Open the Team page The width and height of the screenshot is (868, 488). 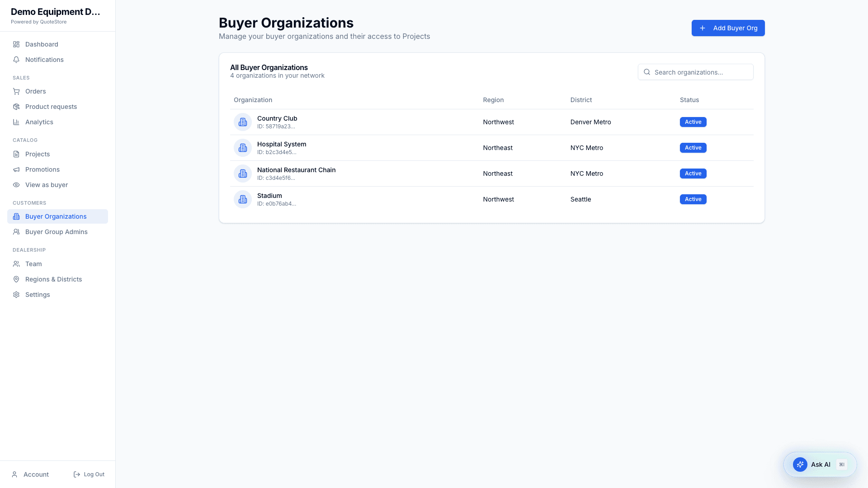(x=57, y=264)
